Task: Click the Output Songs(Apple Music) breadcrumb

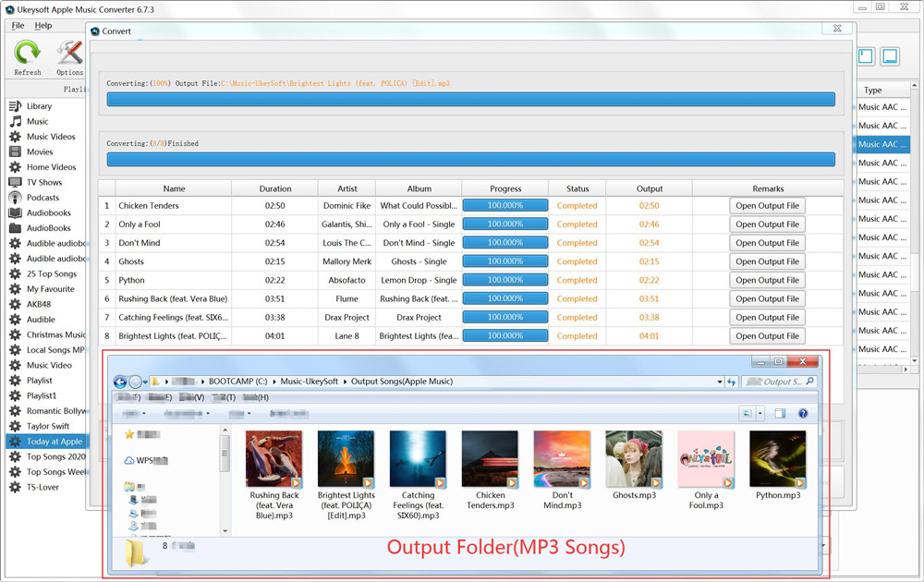Action: click(402, 382)
